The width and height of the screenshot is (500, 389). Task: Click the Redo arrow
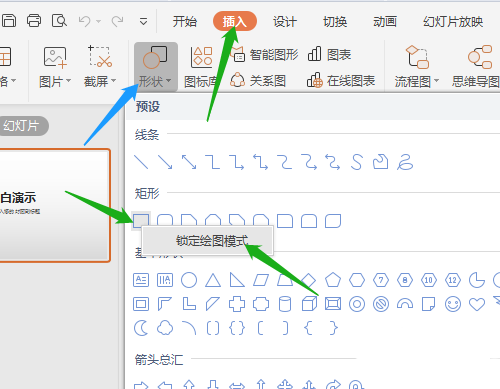pyautogui.click(x=117, y=21)
